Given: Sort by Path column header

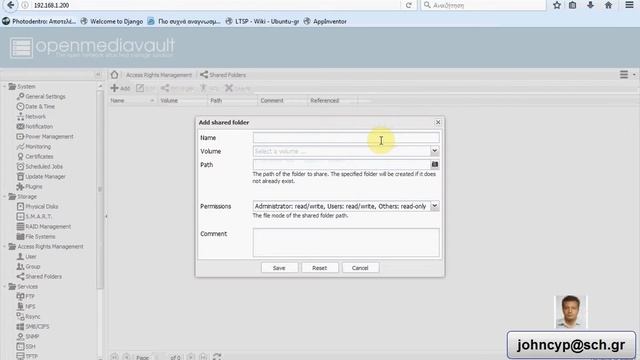Looking at the screenshot, I should pyautogui.click(x=232, y=100).
